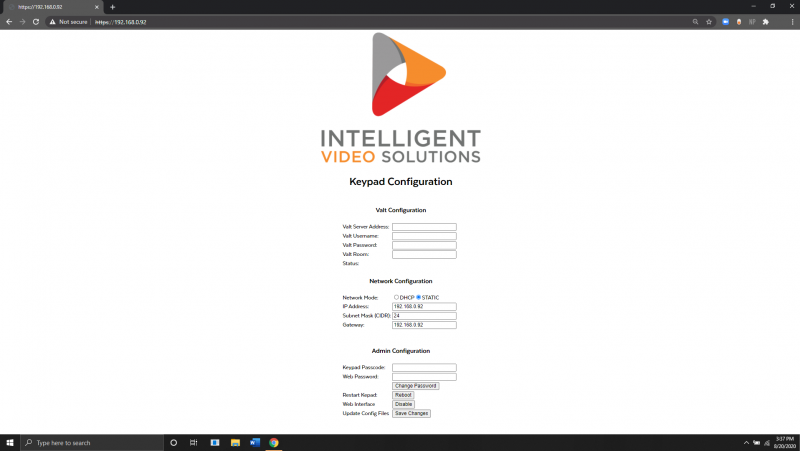This screenshot has width=800, height=451.
Task: Click the Status label text
Action: [x=351, y=263]
